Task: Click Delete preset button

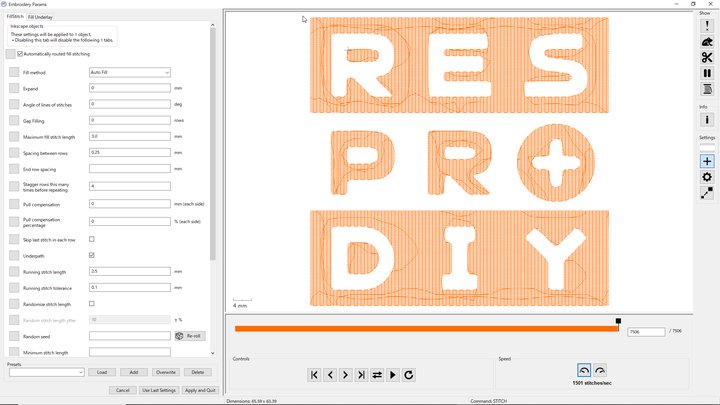Action: pos(198,372)
